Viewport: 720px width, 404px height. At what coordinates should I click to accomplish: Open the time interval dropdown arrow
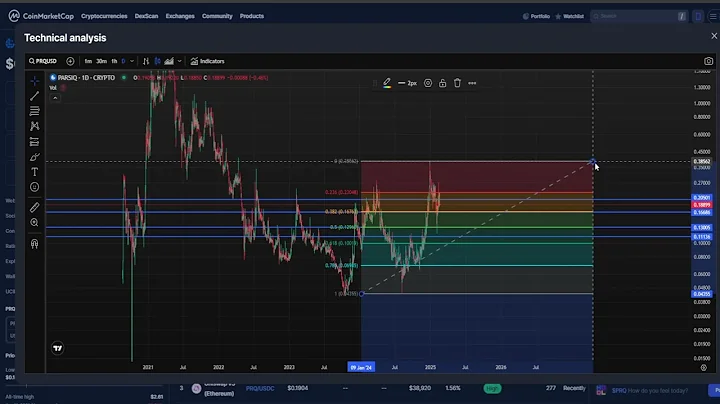(132, 61)
